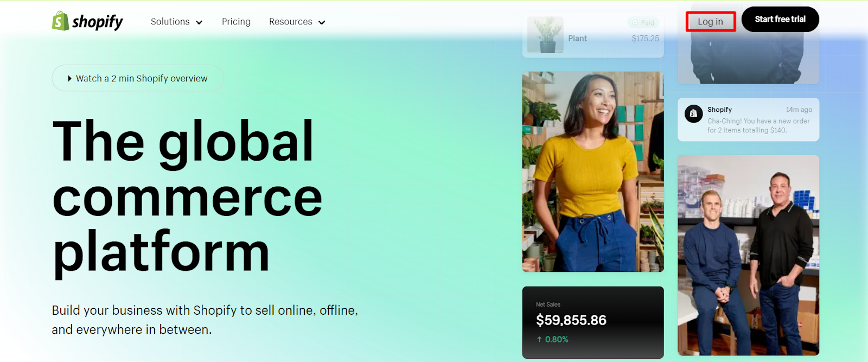The height and width of the screenshot is (362, 868).
Task: Click the $59,855.86 net sales value
Action: pyautogui.click(x=571, y=320)
